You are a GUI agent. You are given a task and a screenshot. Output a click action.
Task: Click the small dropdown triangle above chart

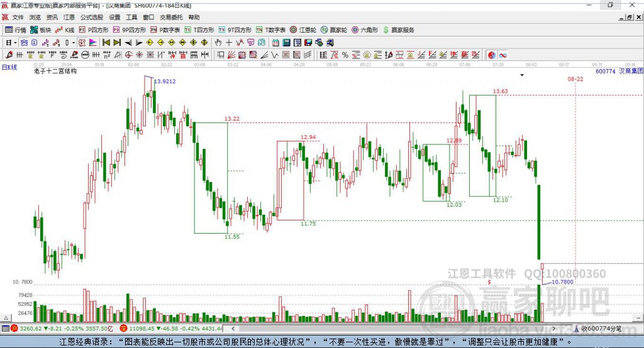[522, 75]
